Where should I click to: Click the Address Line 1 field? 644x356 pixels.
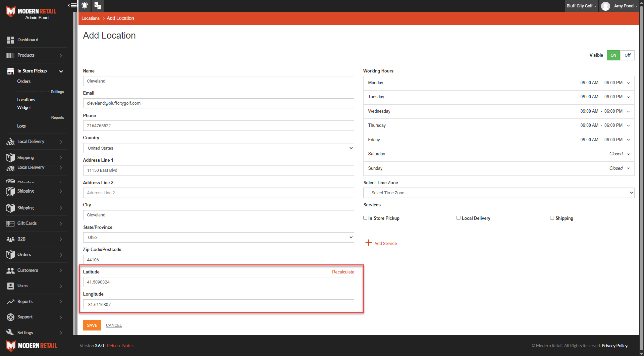pos(218,170)
